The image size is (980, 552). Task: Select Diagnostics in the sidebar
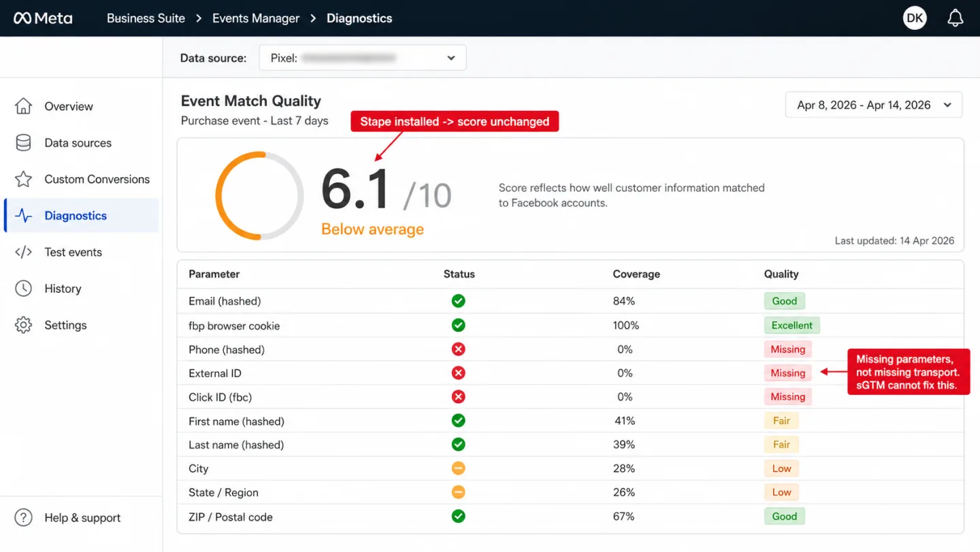coord(82,216)
